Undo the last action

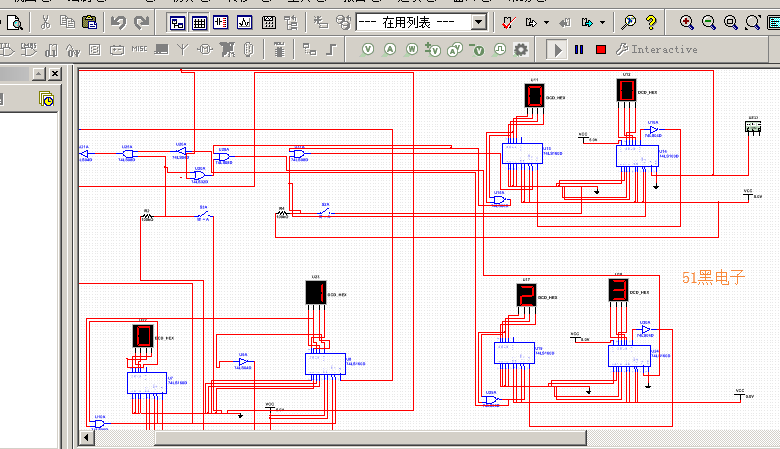(x=118, y=22)
